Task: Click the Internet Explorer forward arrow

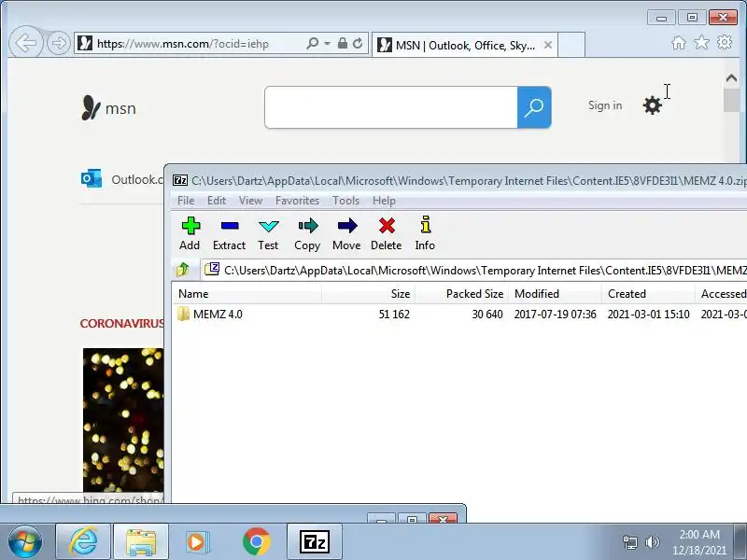Action: pos(59,43)
